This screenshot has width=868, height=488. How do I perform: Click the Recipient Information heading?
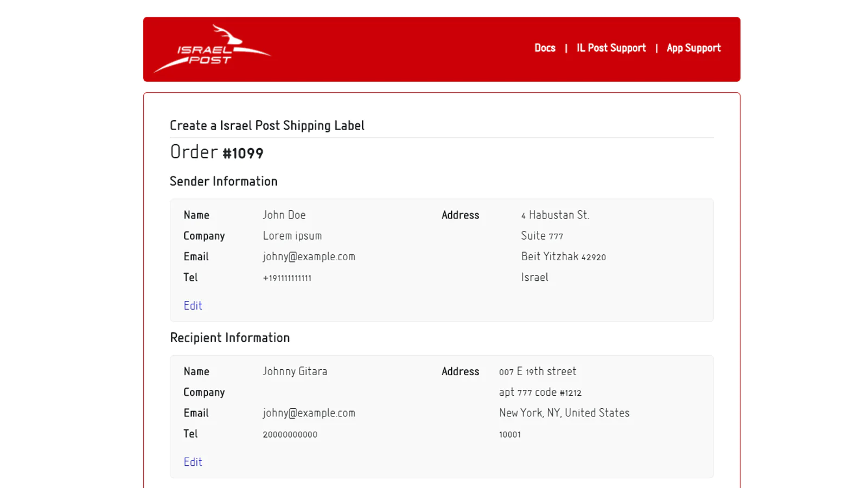point(229,338)
